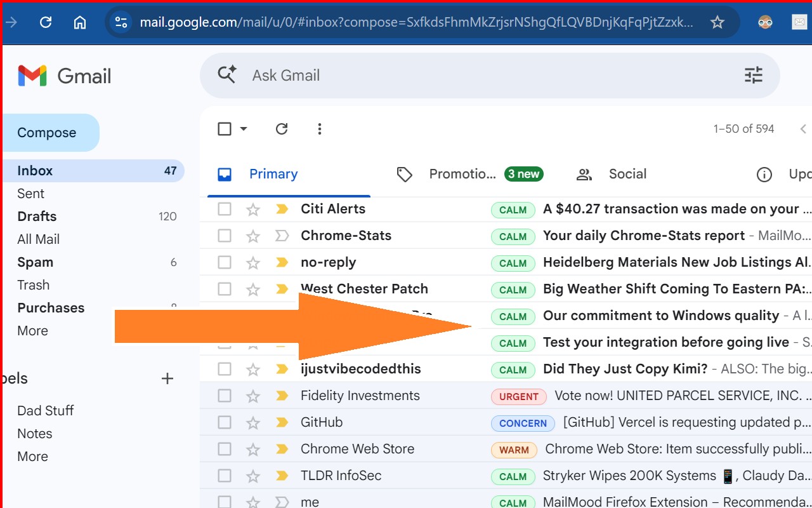
Task: Click the Ask Gmail search field
Action: click(488, 76)
